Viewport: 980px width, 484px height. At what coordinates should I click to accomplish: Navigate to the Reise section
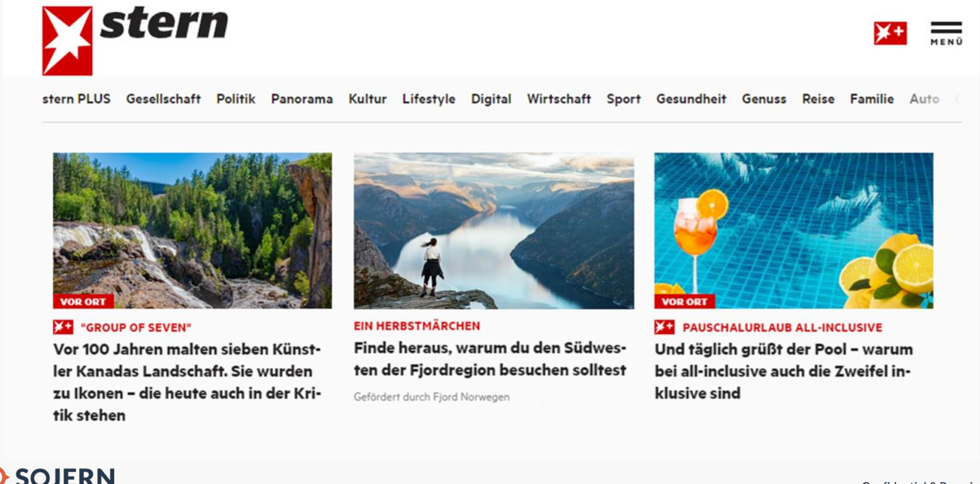[x=818, y=99]
